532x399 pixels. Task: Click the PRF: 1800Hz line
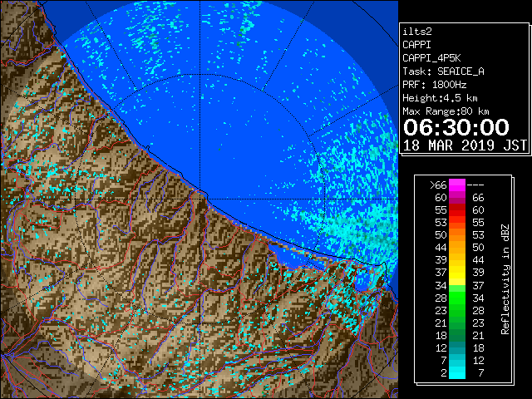pyautogui.click(x=434, y=85)
